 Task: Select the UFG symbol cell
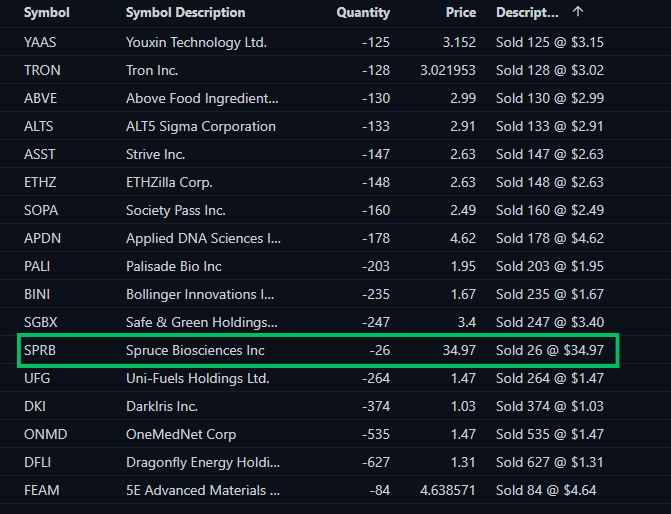point(37,378)
